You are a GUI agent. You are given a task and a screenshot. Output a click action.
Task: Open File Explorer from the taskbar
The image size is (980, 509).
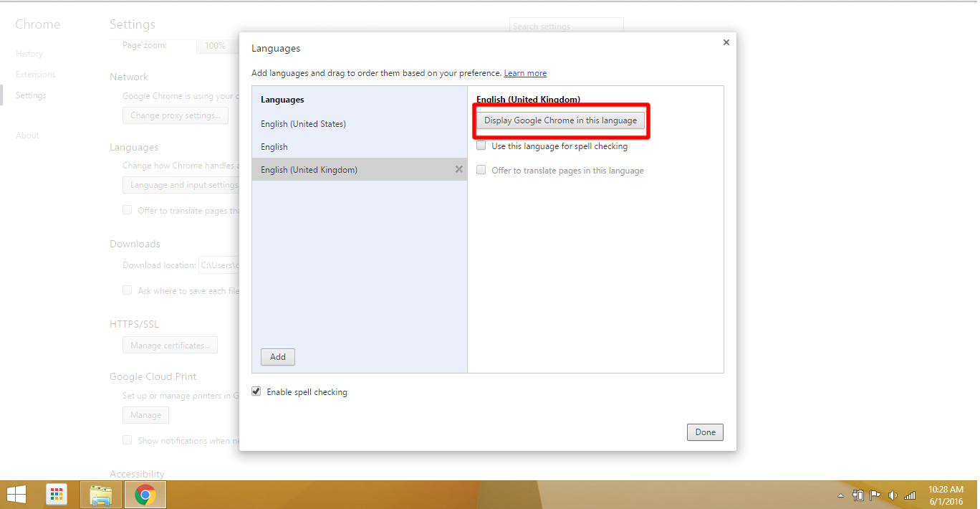(101, 495)
